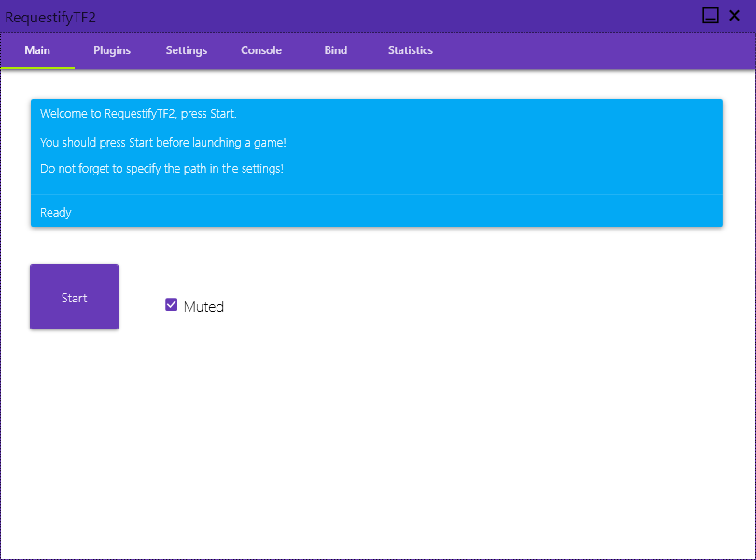Image resolution: width=756 pixels, height=560 pixels.
Task: Click the 'Ready' status text
Action: pos(56,213)
